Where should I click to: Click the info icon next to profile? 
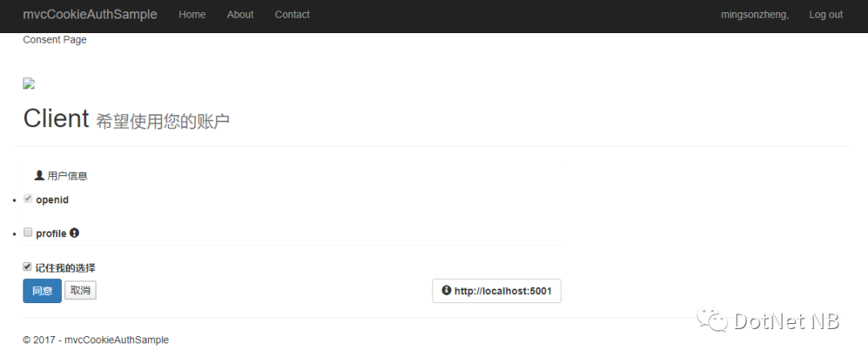(x=74, y=233)
